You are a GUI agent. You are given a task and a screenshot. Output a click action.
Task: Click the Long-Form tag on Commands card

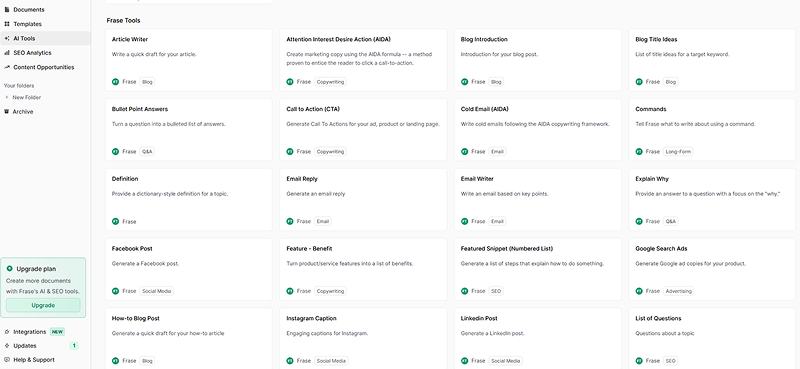click(678, 152)
